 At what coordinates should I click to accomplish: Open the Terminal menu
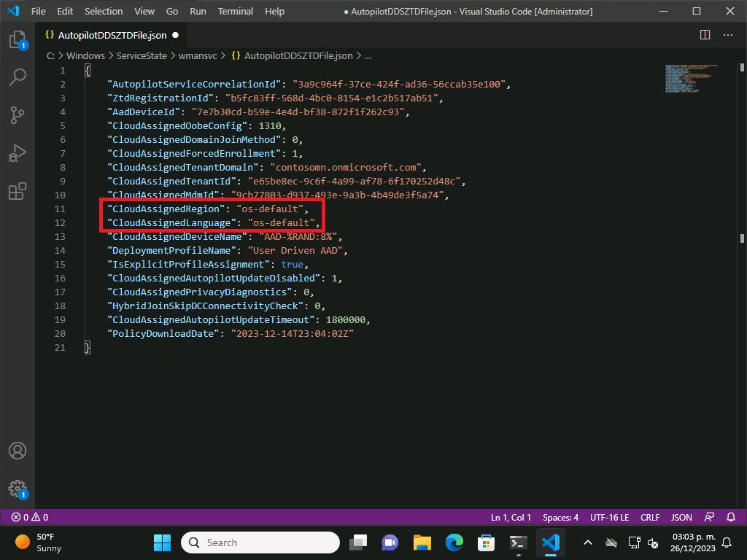click(x=236, y=11)
